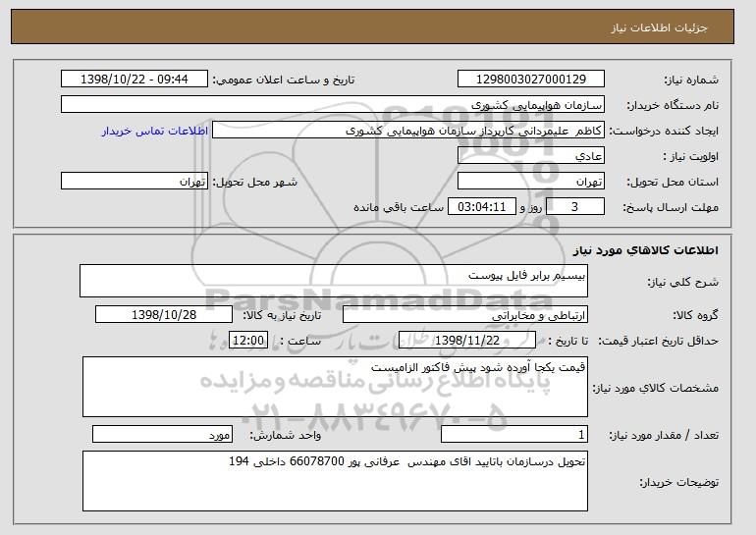This screenshot has height=535, width=756.
Task: Click the general description box 'بیسیم برابر فایل پیوست'
Action: [334, 281]
